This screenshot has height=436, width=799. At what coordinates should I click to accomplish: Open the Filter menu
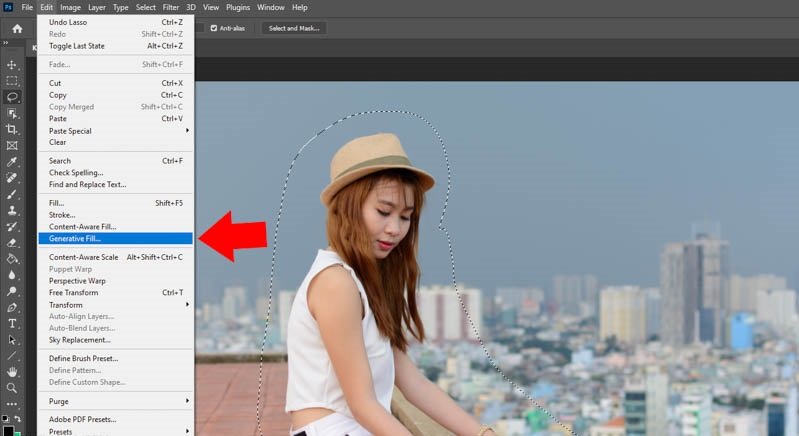(170, 7)
